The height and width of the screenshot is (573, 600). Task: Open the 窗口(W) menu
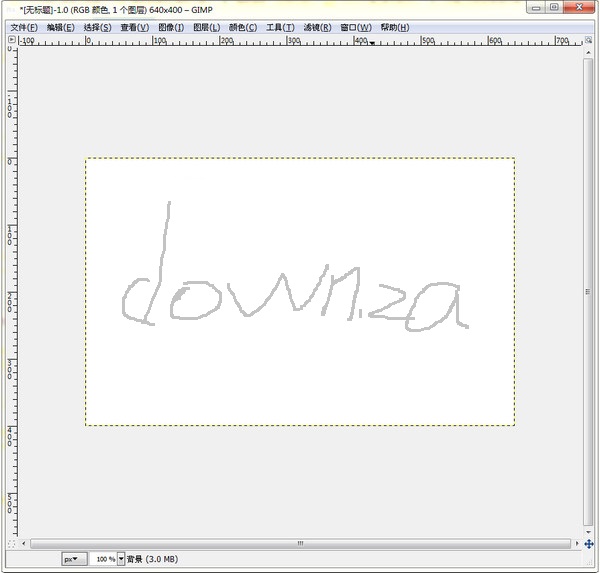coord(355,27)
